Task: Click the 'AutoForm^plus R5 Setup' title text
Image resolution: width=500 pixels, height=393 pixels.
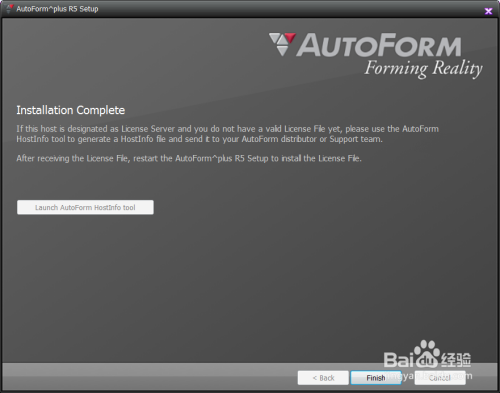Action: [x=57, y=9]
